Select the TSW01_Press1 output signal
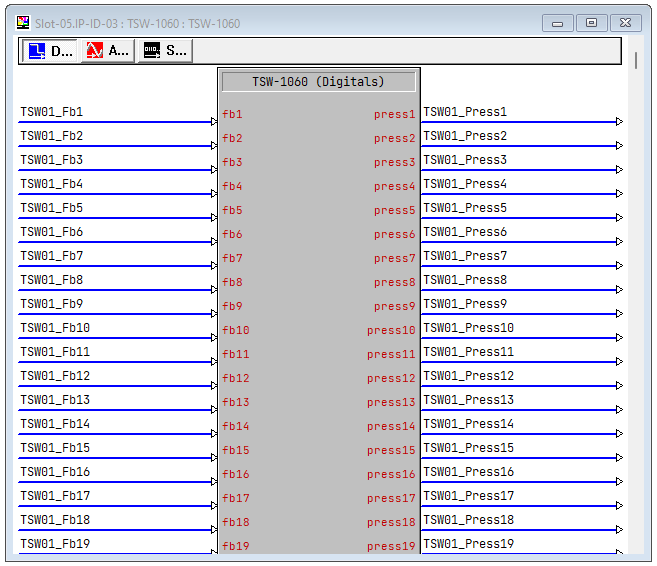This screenshot has width=657, height=566. pyautogui.click(x=465, y=113)
